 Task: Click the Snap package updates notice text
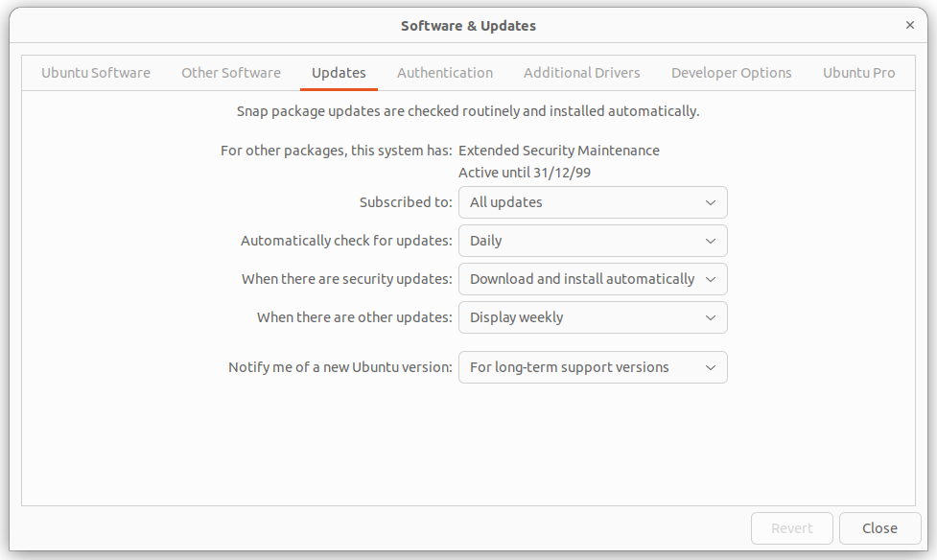(x=468, y=112)
